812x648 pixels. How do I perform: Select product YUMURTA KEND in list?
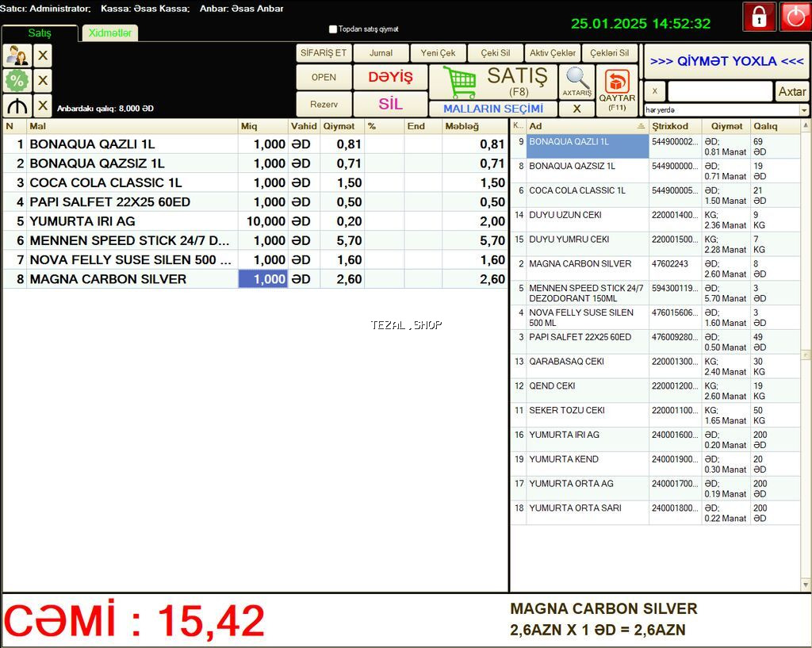(656, 464)
